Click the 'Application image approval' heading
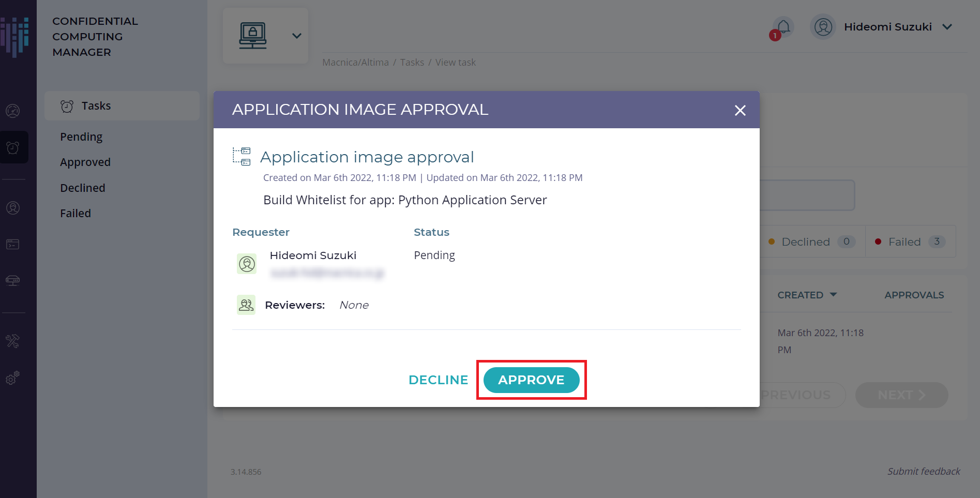This screenshot has width=980, height=498. pyautogui.click(x=367, y=157)
